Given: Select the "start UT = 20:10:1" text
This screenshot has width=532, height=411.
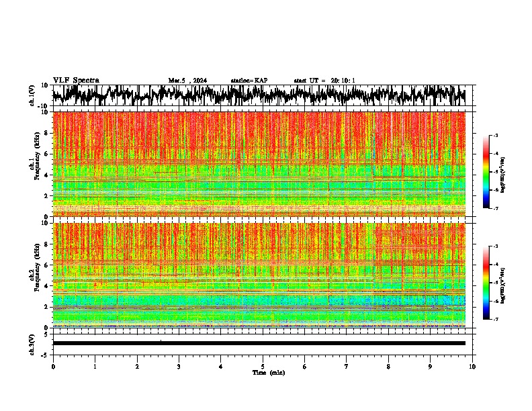Looking at the screenshot, I should click(324, 81).
